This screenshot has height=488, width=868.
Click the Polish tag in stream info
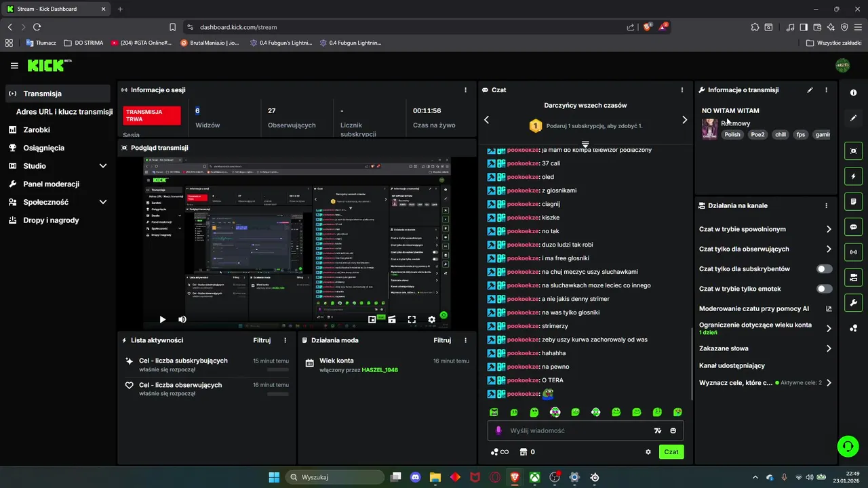click(732, 135)
